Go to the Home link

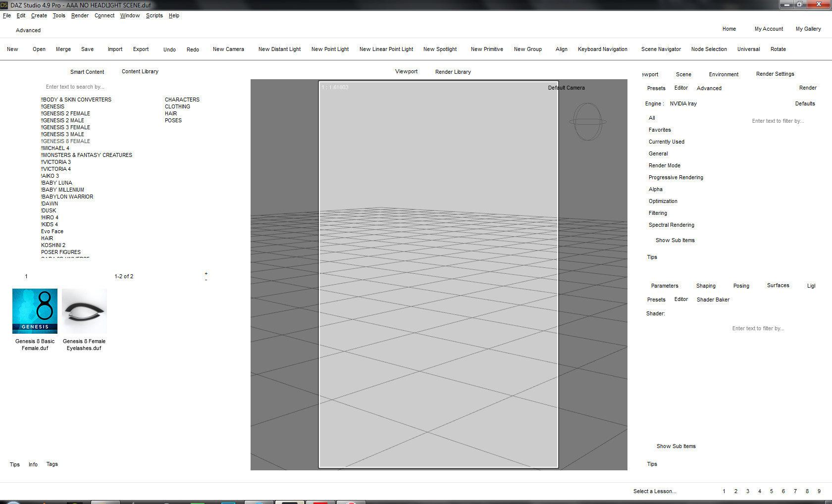click(x=729, y=29)
